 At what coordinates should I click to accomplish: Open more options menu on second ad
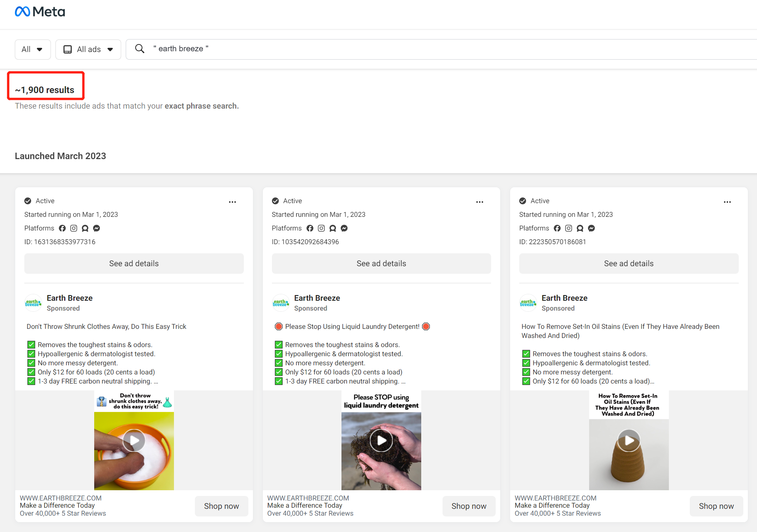coord(480,202)
